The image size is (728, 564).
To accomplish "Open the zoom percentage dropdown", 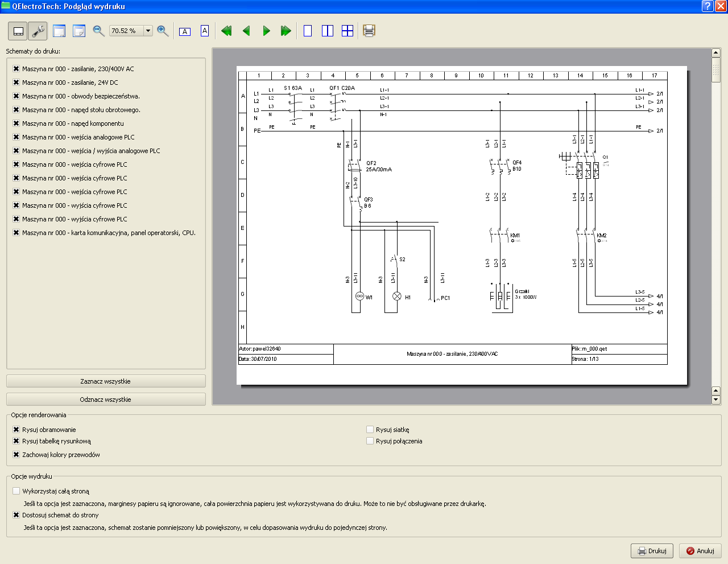I will (x=148, y=31).
